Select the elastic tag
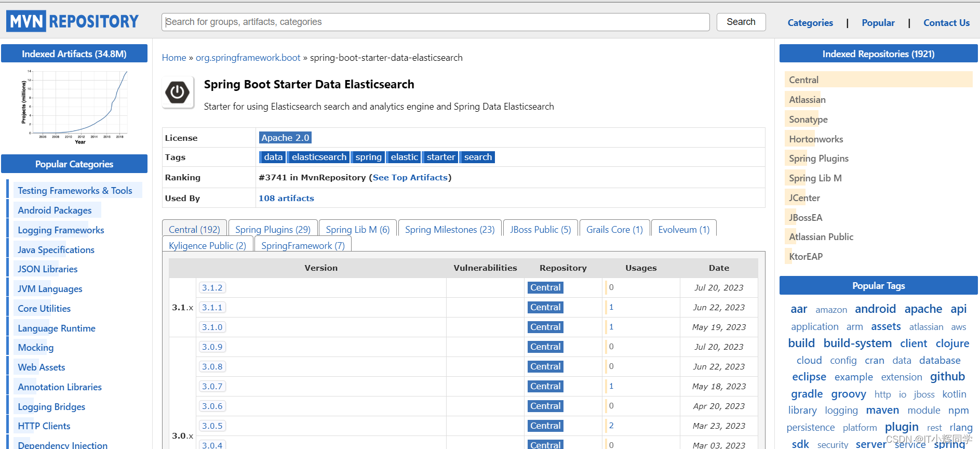 [404, 157]
